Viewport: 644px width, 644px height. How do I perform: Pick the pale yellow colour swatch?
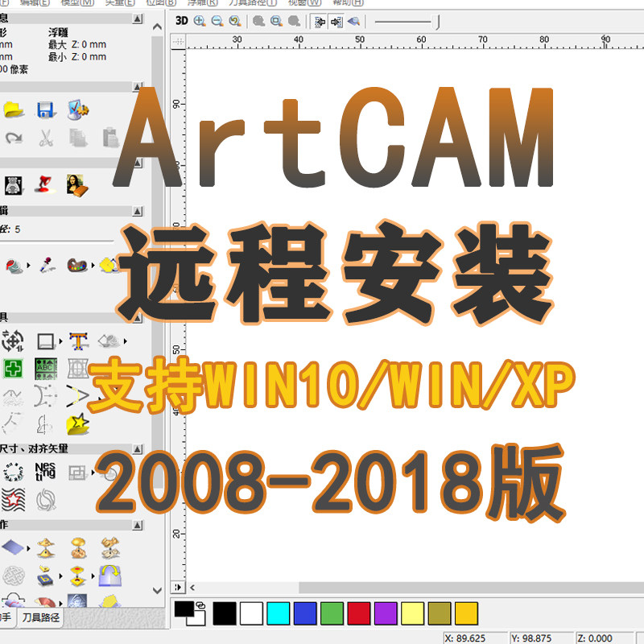(x=412, y=613)
